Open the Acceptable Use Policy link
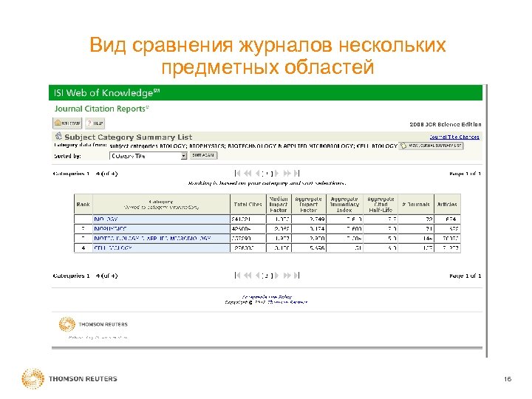Screen dimensions: 532x399 [x=267, y=297]
